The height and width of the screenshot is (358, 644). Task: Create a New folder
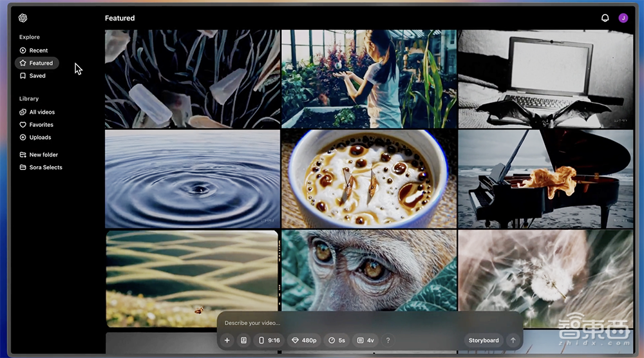click(43, 155)
